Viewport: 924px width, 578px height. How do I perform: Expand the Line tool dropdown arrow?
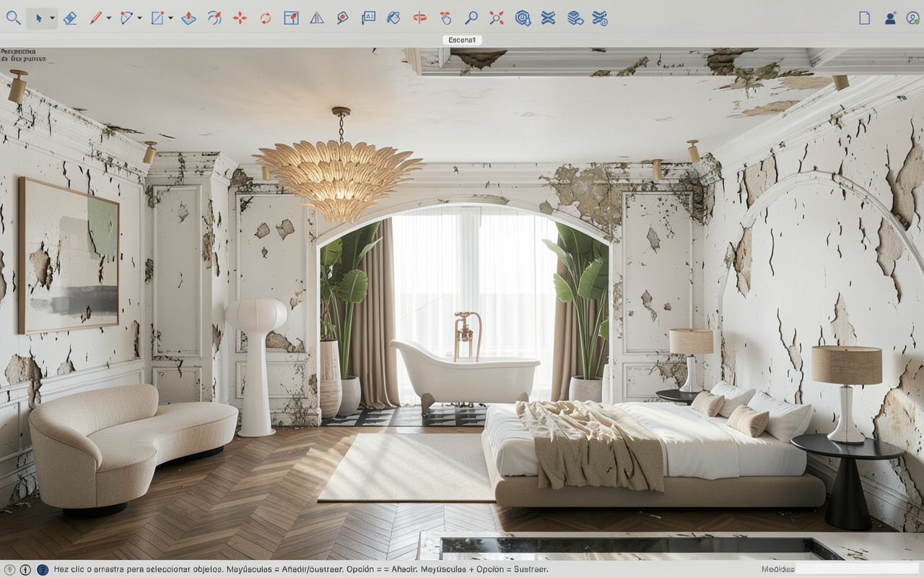108,19
